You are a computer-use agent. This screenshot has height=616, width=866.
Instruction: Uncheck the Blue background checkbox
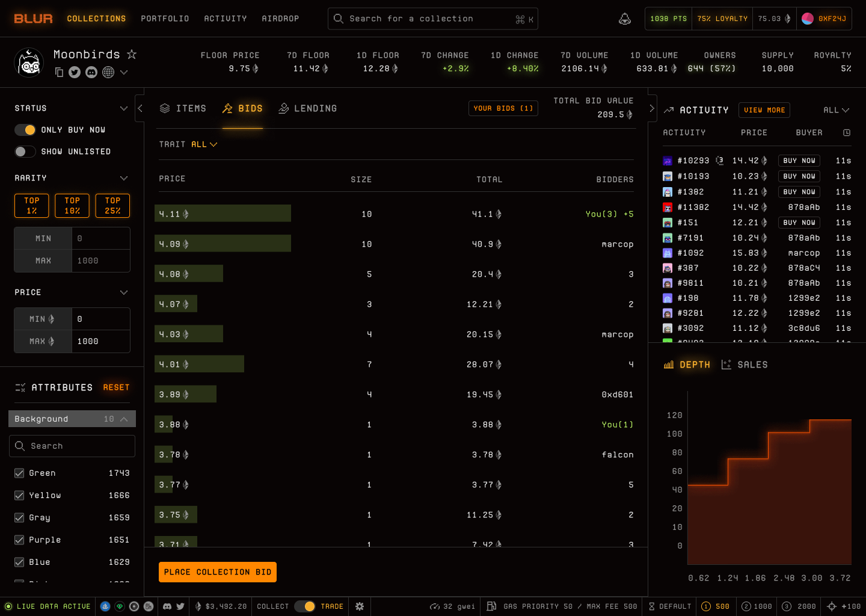pos(19,562)
